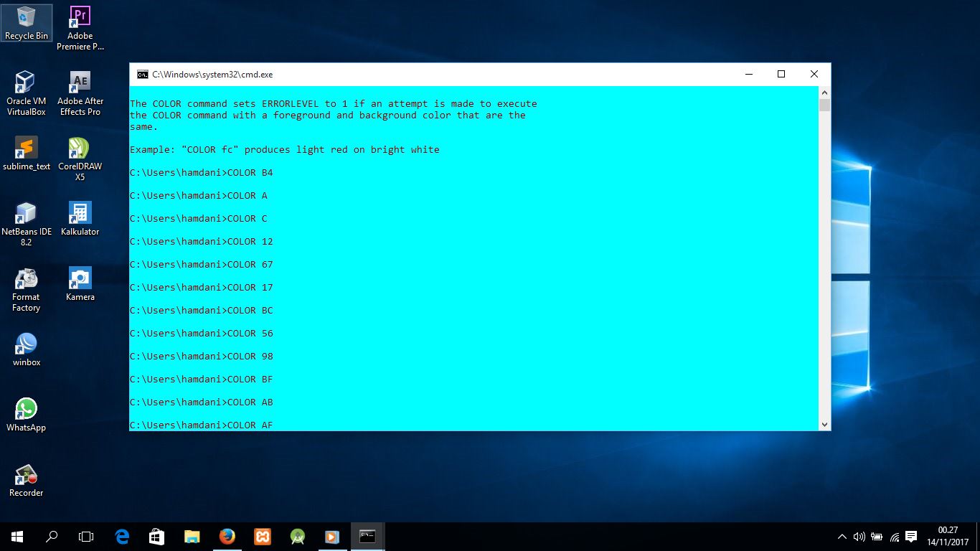The width and height of the screenshot is (980, 551).
Task: Select the Kalkulator desktop shortcut
Action: 80,219
